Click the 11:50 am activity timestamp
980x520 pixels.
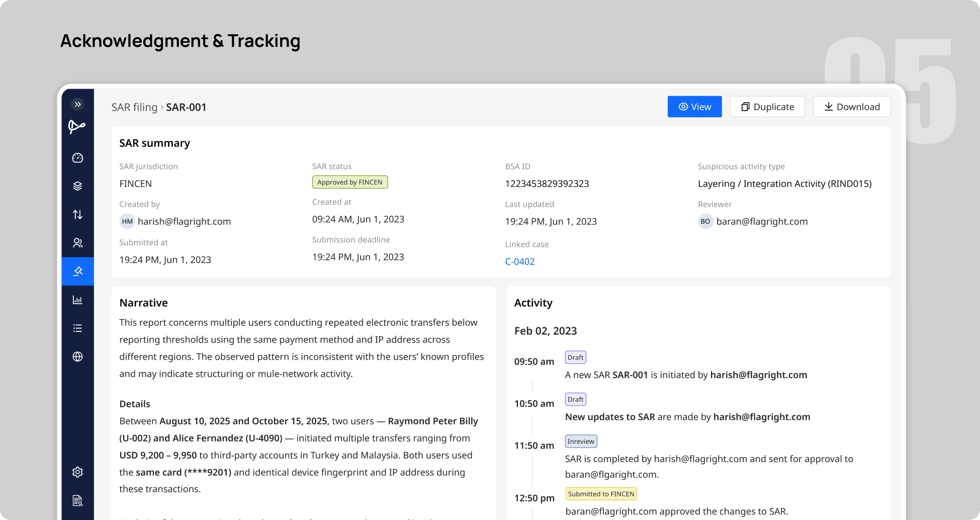coord(534,446)
